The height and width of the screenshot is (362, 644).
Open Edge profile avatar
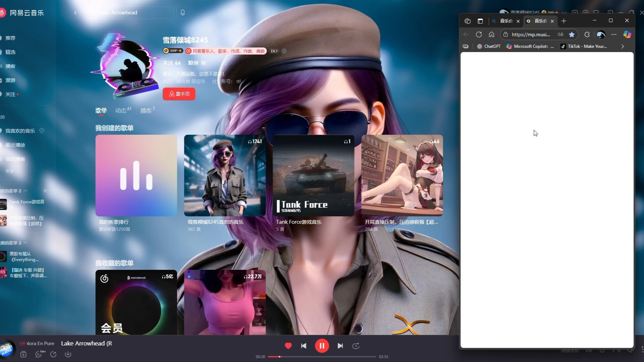point(601,34)
